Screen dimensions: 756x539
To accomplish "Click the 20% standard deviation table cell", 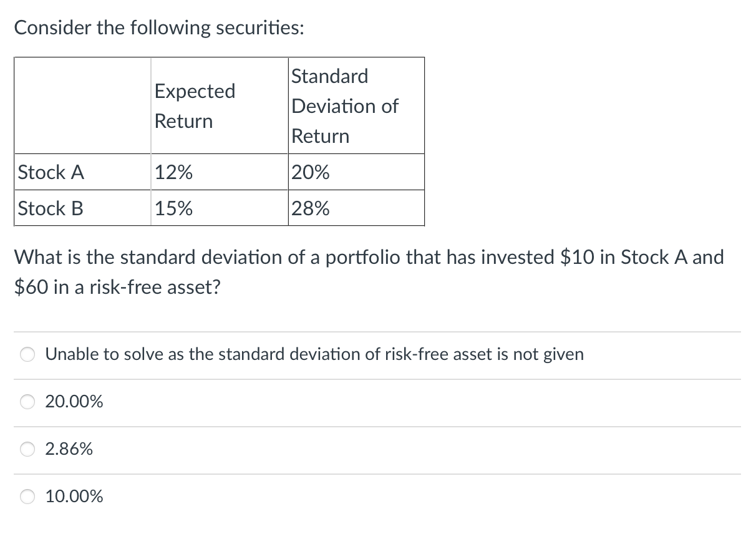I will (x=356, y=172).
